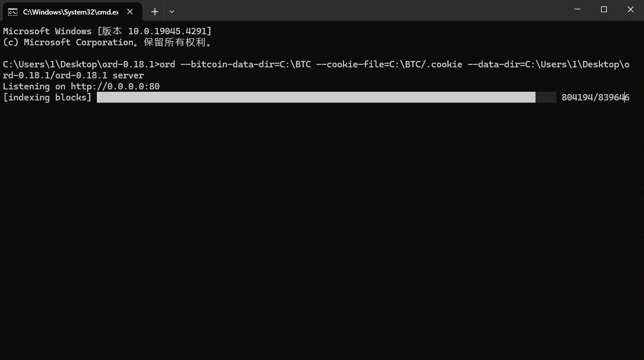The width and height of the screenshot is (644, 360).
Task: Click the filled indexing progress bar
Action: [x=316, y=98]
